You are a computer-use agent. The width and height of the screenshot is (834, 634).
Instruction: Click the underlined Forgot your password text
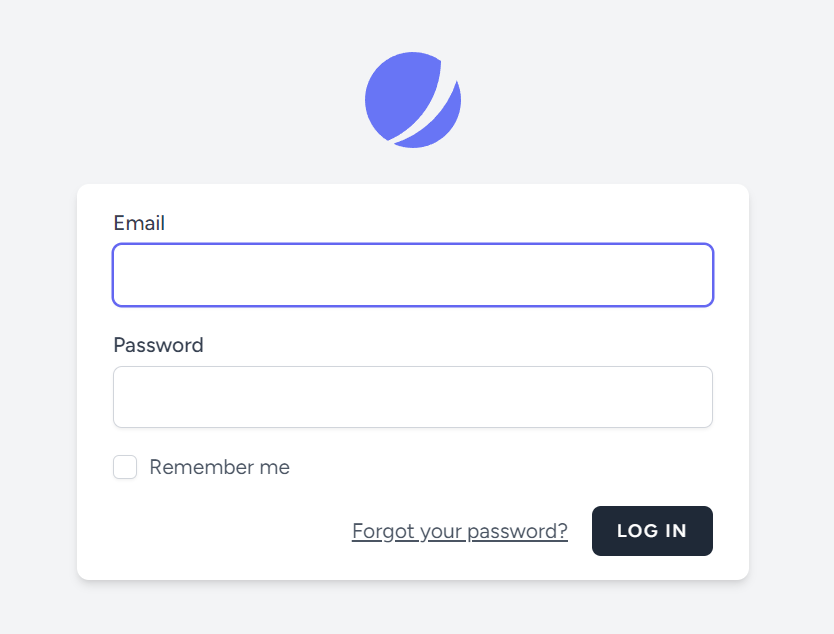coord(460,531)
